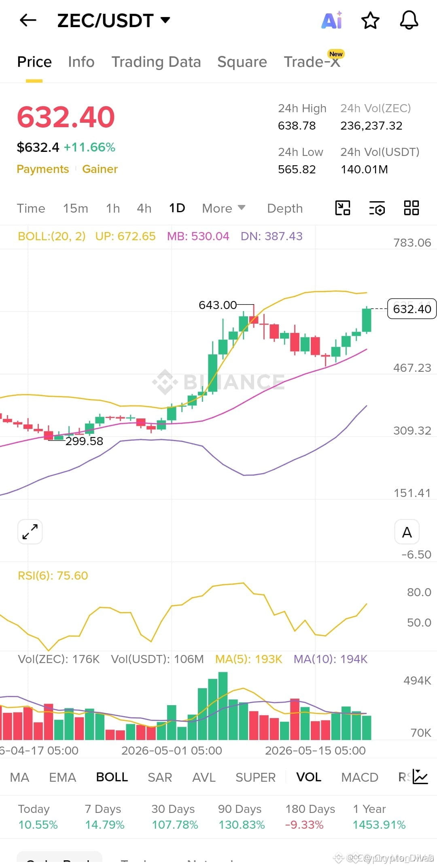Select the Time interval
The width and height of the screenshot is (437, 868).
[x=31, y=208]
